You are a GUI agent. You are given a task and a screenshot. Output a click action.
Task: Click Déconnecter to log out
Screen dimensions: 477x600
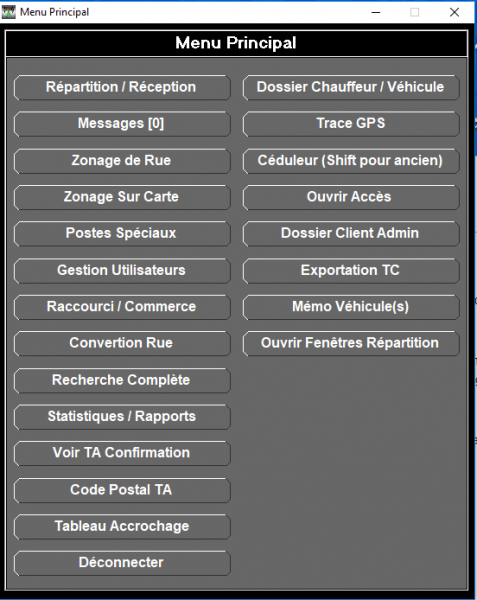tap(122, 563)
